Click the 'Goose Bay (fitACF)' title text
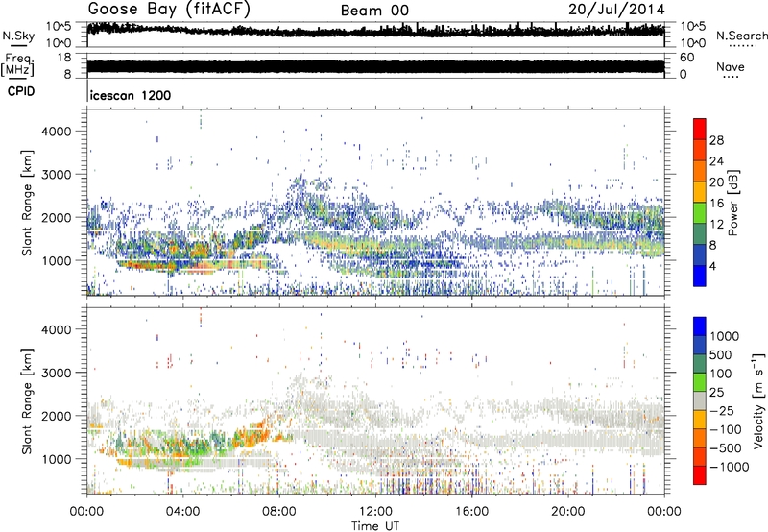 tap(169, 10)
